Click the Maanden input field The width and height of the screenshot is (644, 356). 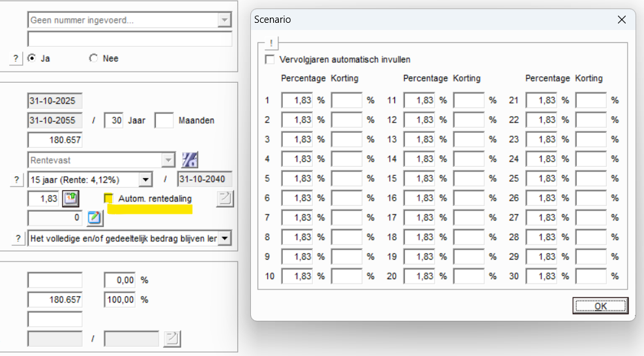point(164,121)
